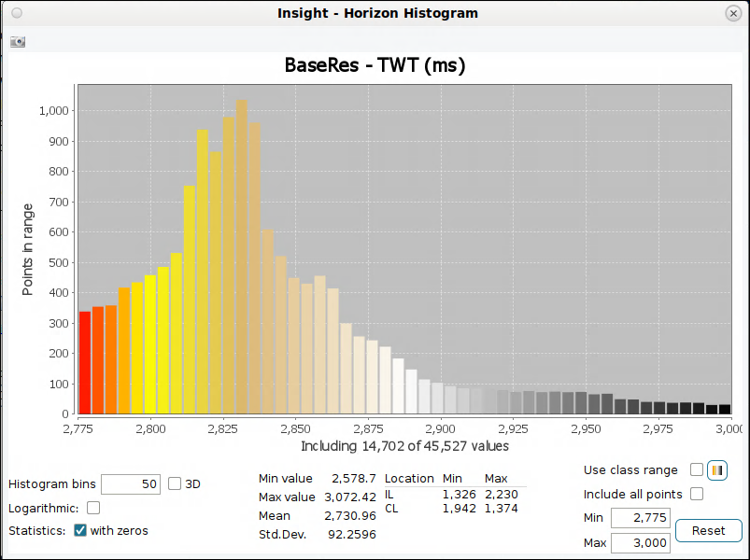Click the Location column header
Viewport: 750px width, 560px height.
[x=409, y=478]
